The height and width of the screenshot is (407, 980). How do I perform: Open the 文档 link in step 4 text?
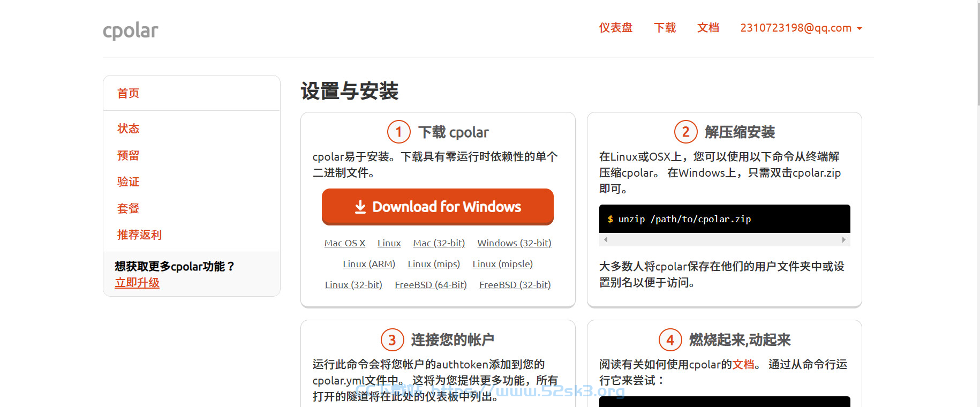coord(743,365)
